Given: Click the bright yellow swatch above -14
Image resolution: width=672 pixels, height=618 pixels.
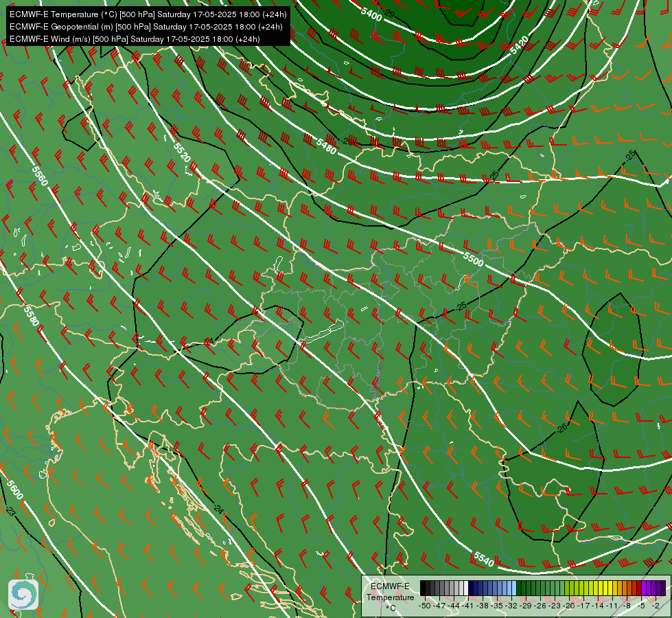Looking at the screenshot, I should (x=601, y=588).
